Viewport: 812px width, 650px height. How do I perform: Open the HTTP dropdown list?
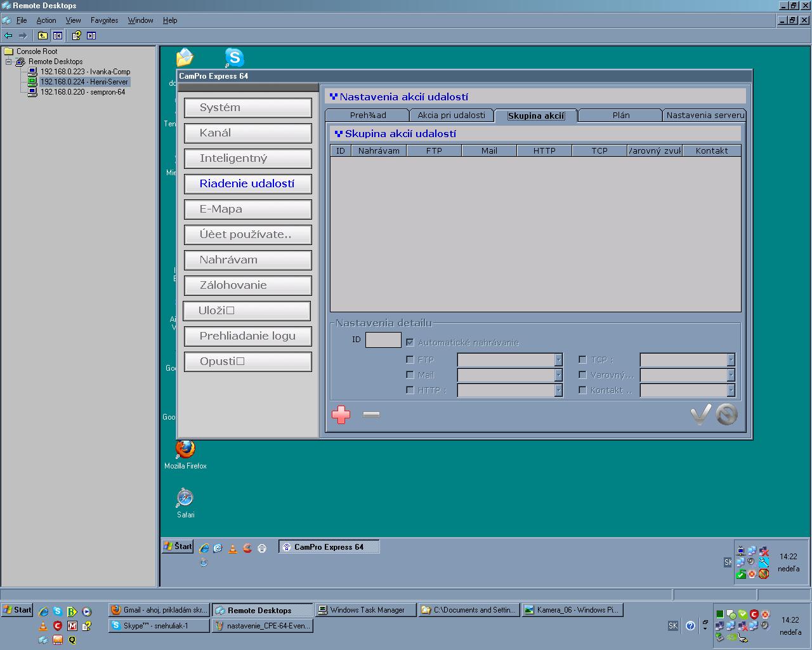click(558, 390)
